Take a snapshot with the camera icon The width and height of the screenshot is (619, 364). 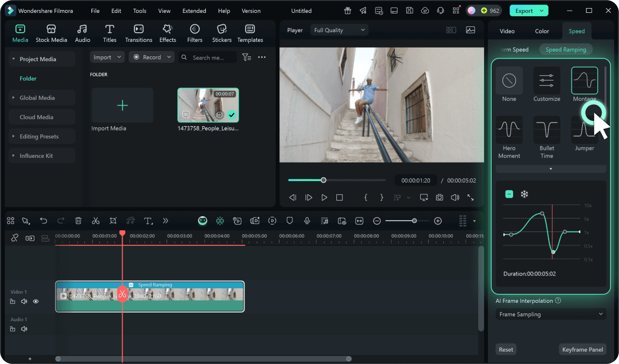coord(440,197)
